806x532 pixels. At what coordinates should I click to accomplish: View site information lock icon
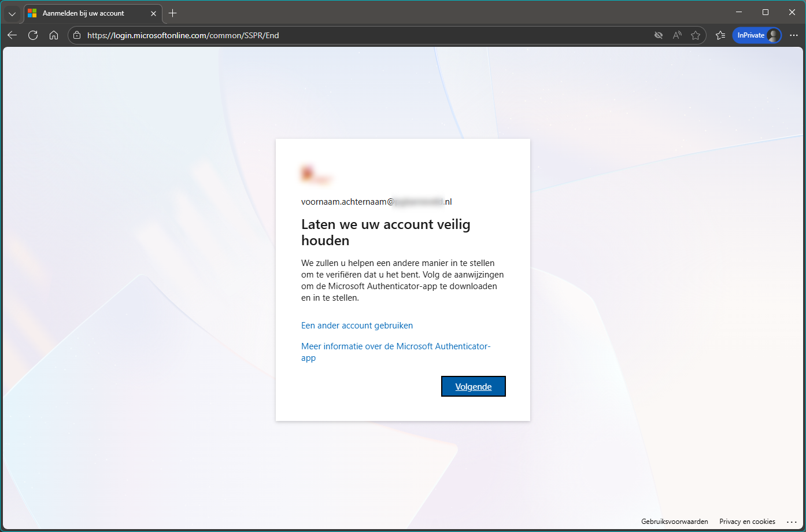pos(77,35)
